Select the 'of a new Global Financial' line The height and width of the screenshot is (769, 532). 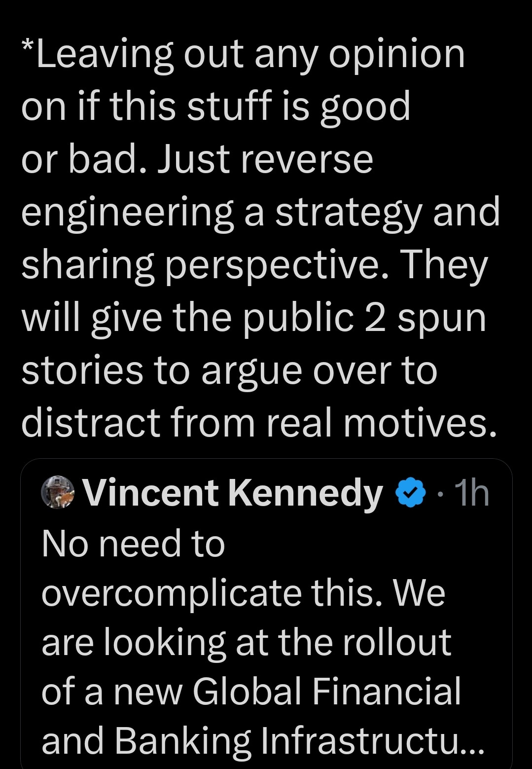tap(251, 691)
